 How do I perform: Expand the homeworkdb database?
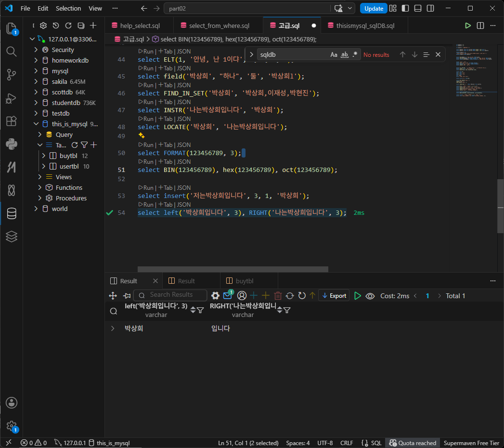pos(36,61)
